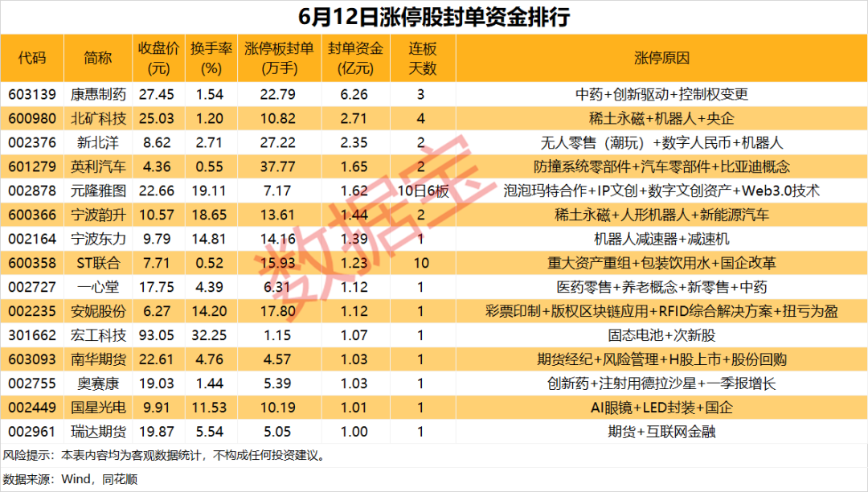Select stock code 603093
868x492 pixels.
[x=32, y=359]
